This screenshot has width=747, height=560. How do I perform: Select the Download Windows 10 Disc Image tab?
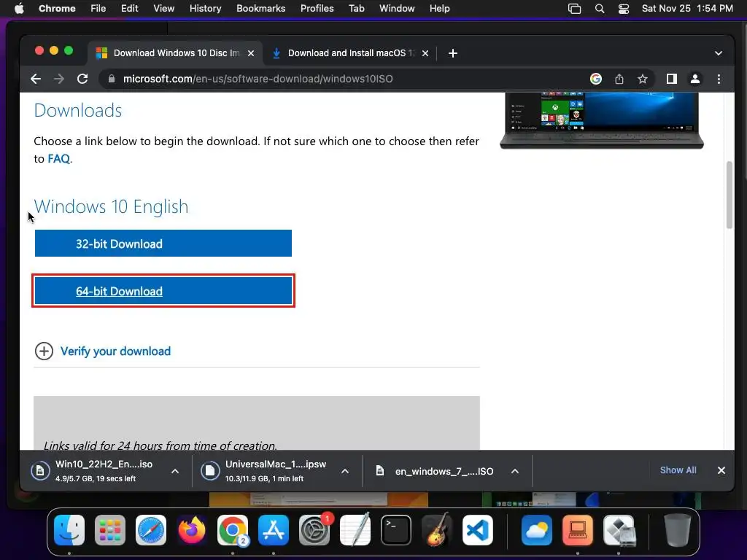pos(177,52)
